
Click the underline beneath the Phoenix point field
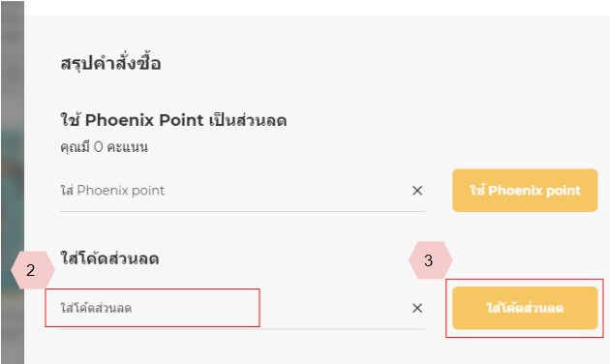coord(242,212)
